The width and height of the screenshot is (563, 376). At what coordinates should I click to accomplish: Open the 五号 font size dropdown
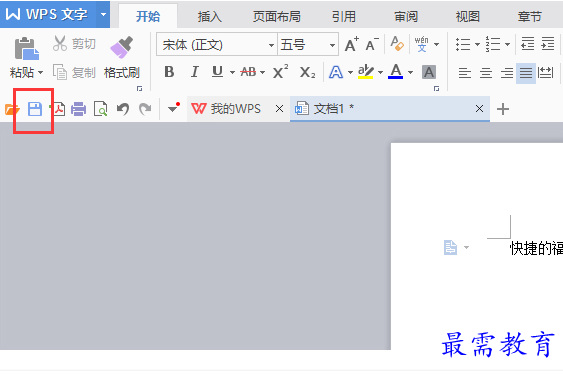(332, 45)
